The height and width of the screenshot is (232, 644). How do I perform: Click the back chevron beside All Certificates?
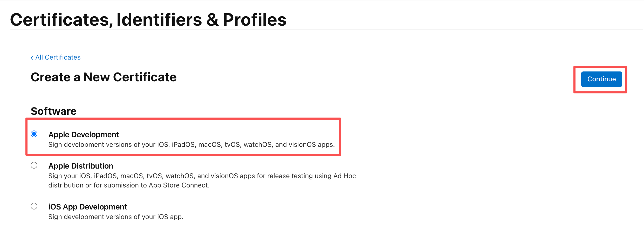pyautogui.click(x=32, y=57)
